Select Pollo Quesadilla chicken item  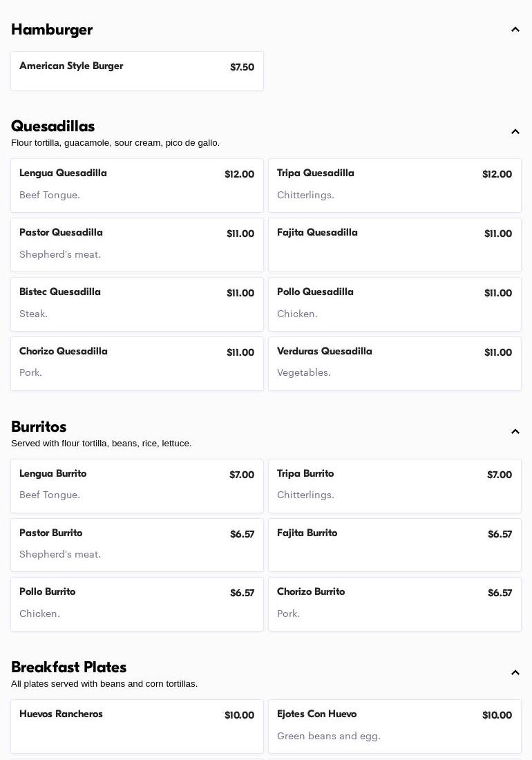[395, 304]
